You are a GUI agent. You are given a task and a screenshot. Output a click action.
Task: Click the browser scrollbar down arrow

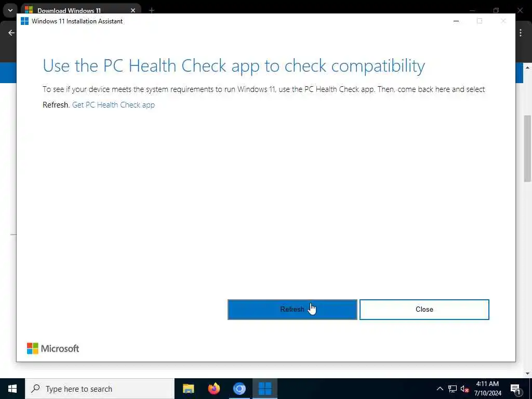[528, 374]
